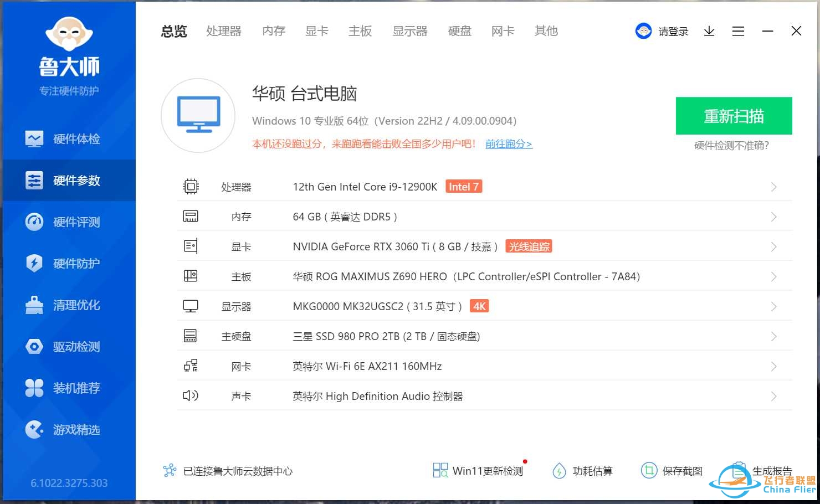
Task: Switch to top 主板 tab
Action: tap(360, 31)
